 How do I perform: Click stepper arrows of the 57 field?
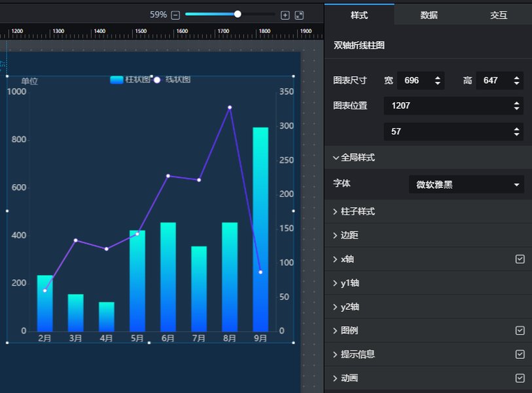pos(516,132)
